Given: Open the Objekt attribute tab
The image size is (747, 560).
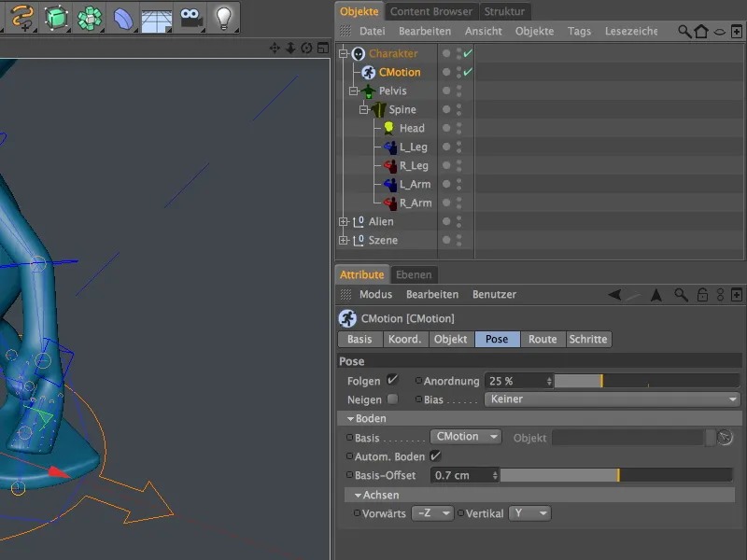Looking at the screenshot, I should coord(451,339).
